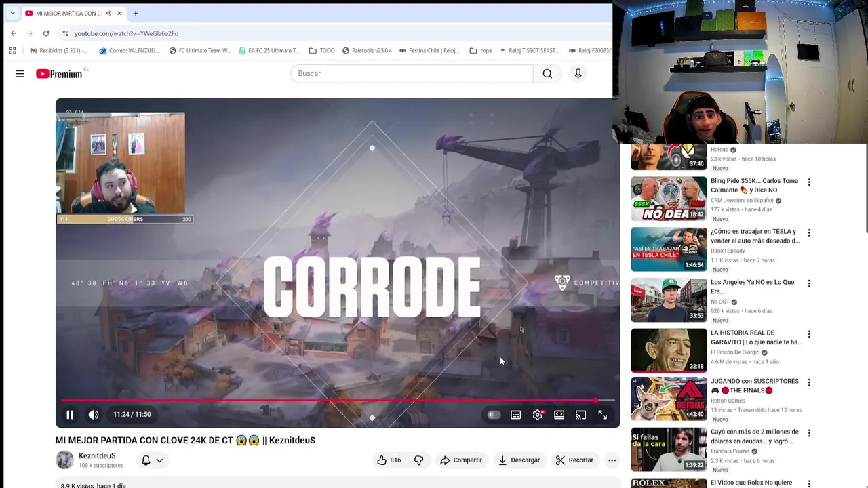Open KeznitdeuS channel avatar

pyautogui.click(x=64, y=460)
